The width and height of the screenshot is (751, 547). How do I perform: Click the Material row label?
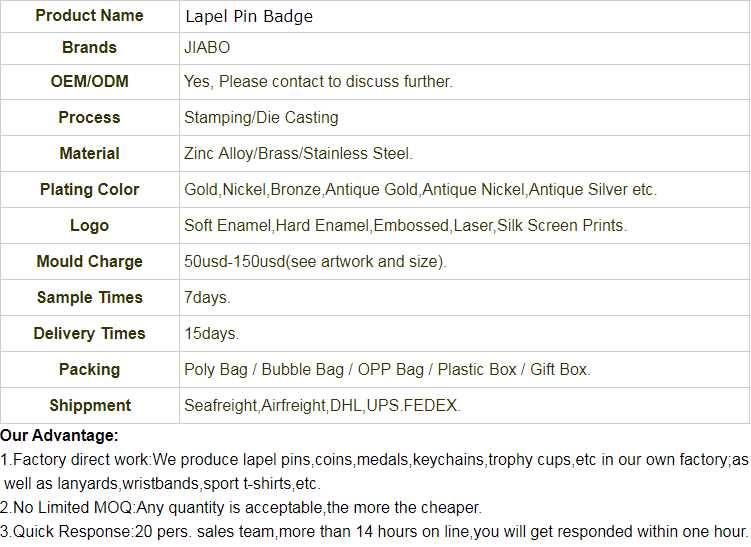pyautogui.click(x=89, y=153)
